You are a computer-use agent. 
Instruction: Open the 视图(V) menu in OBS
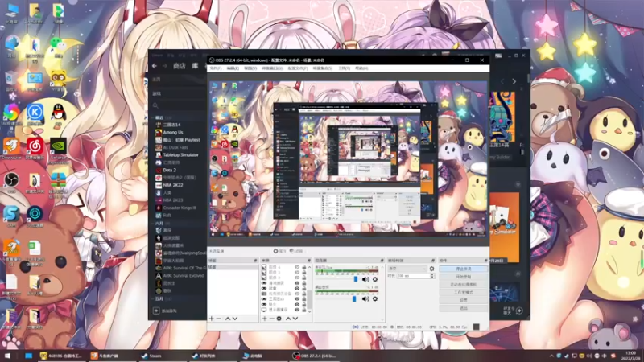point(250,68)
